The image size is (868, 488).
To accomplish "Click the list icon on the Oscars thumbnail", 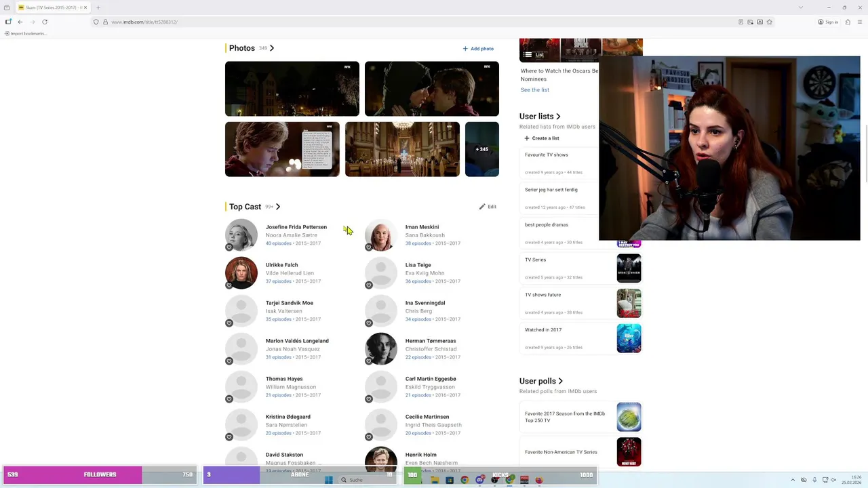I will coord(528,55).
